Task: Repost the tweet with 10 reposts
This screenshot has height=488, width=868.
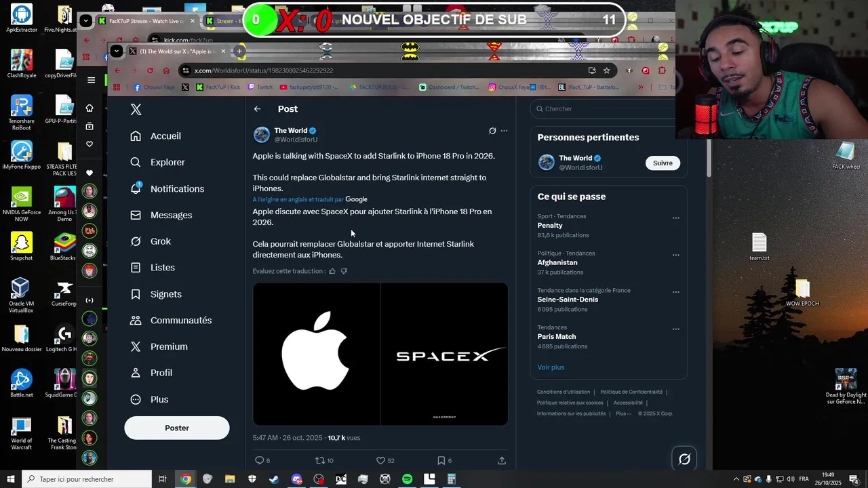Action: tap(320, 460)
